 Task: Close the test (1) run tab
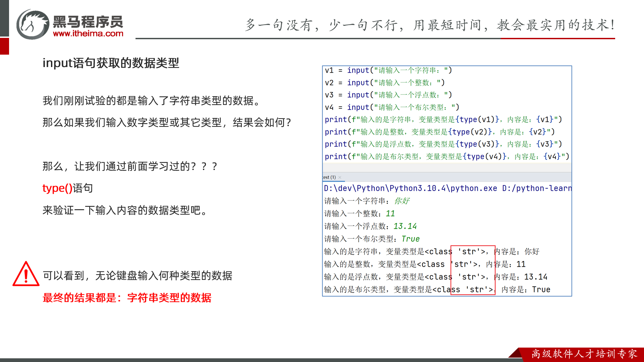pyautogui.click(x=340, y=177)
